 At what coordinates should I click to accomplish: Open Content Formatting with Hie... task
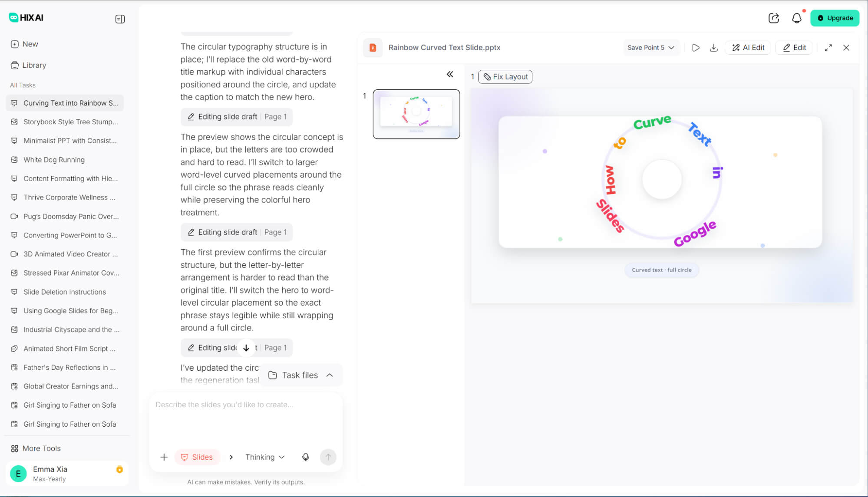[65, 179]
